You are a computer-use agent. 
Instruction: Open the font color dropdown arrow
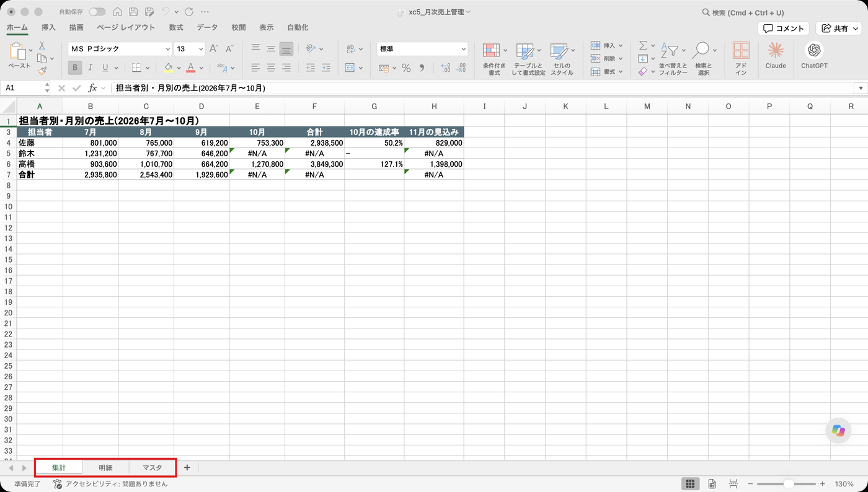click(203, 68)
